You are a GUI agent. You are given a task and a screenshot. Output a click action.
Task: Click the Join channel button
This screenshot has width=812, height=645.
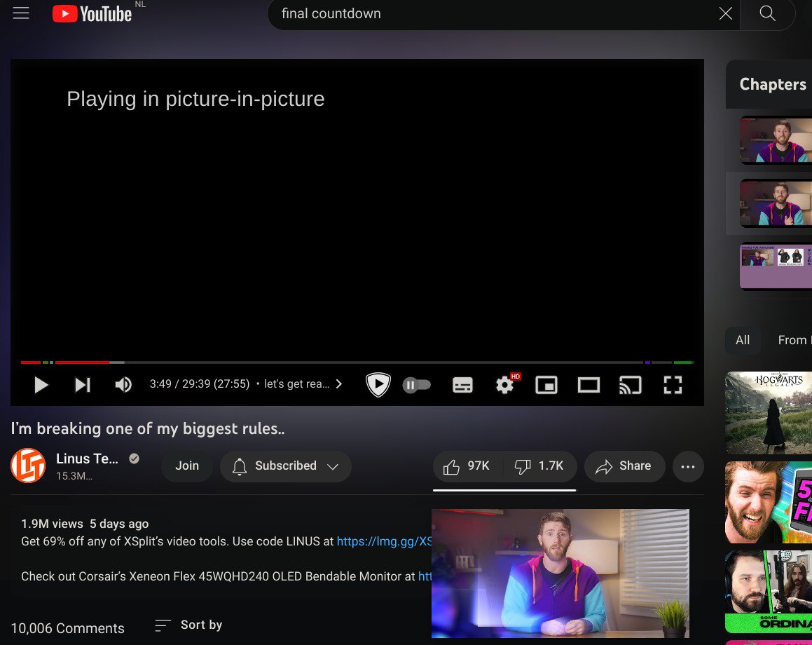[x=187, y=466]
